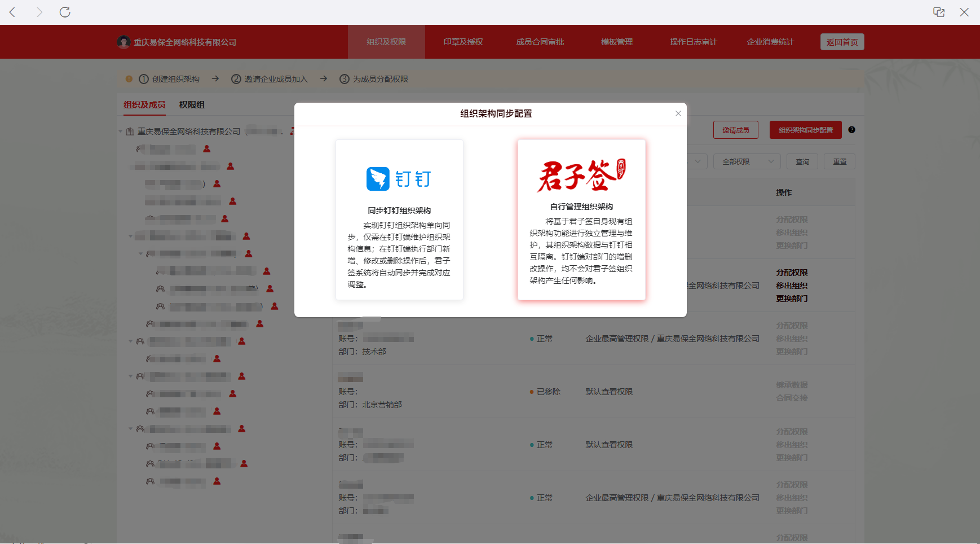Click the orange notice dot in the guide bar

129,79
